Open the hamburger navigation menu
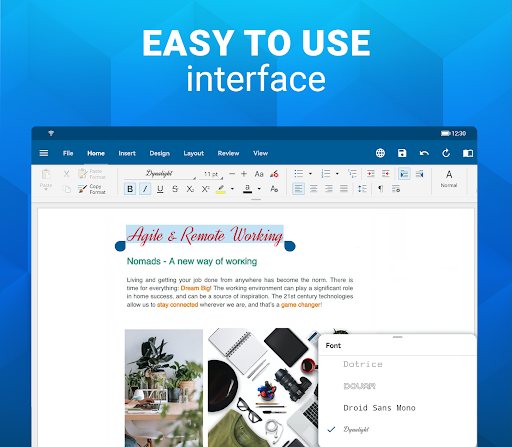Viewport: 512px width, 447px height. click(x=44, y=153)
